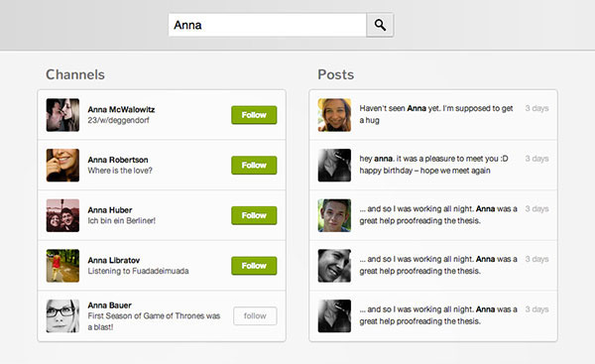This screenshot has width=595, height=364.
Task: Open the smiling man avatar in third post
Action: tap(334, 215)
